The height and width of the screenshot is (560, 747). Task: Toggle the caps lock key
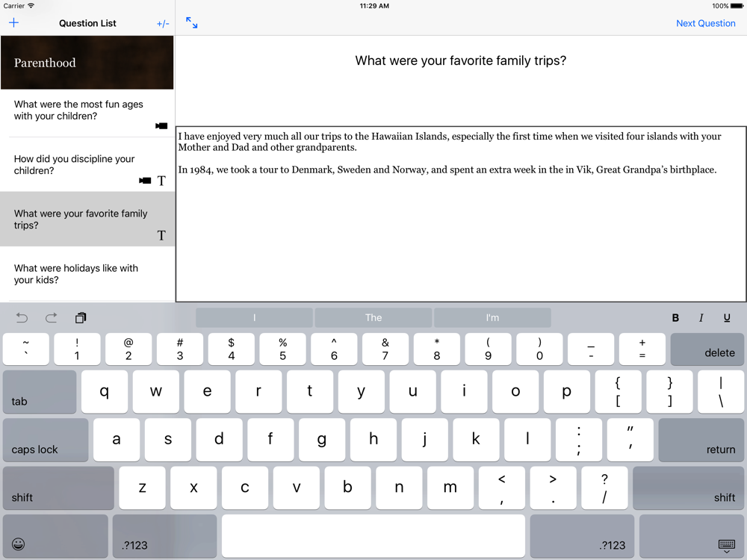pyautogui.click(x=46, y=440)
